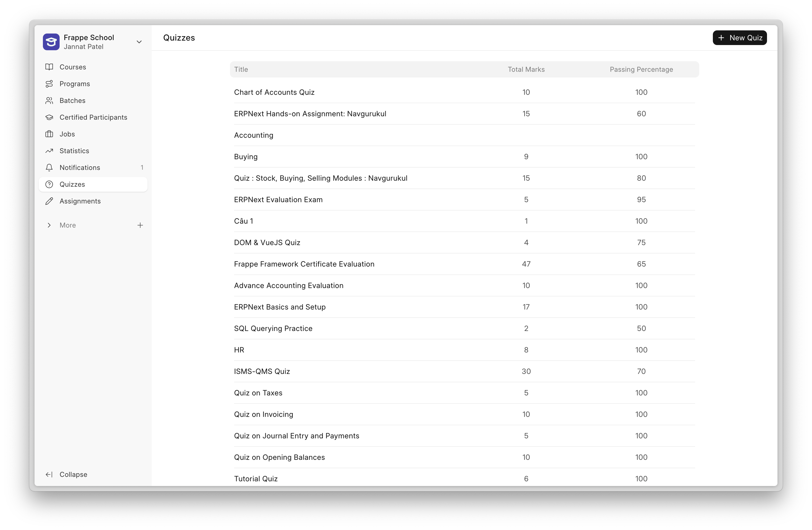Open the SQL Querying Practice quiz

click(x=273, y=329)
